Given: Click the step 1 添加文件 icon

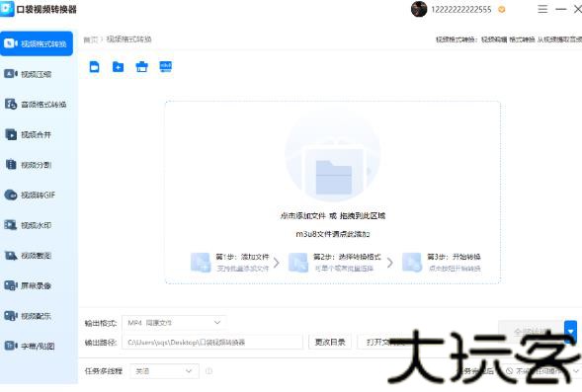Looking at the screenshot, I should click(x=201, y=263).
